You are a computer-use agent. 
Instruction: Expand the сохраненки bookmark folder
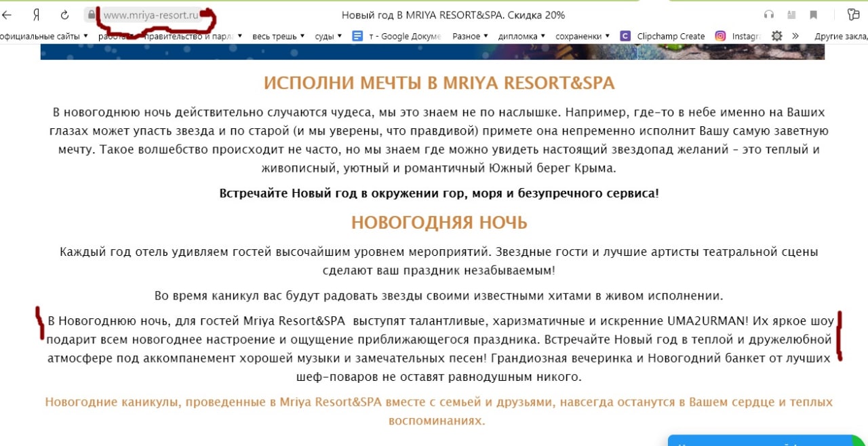pos(583,36)
